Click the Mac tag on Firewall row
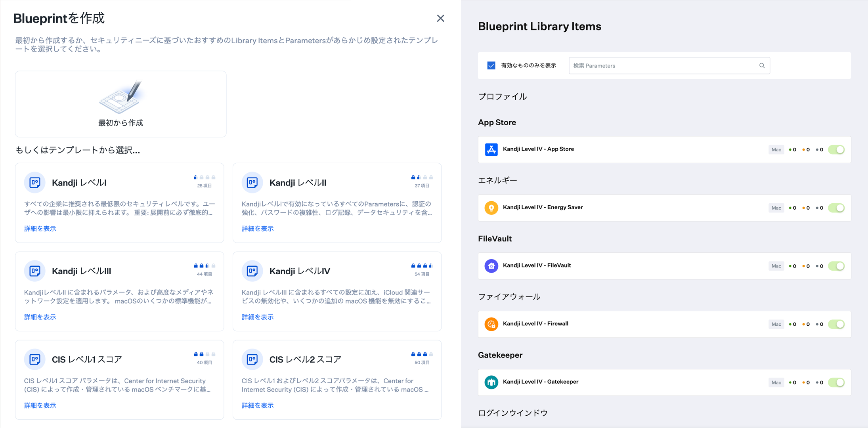 (776, 324)
